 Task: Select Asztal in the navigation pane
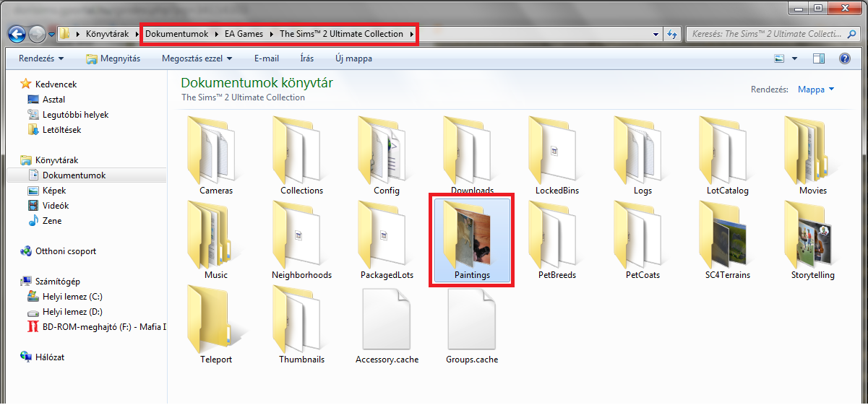tap(53, 100)
